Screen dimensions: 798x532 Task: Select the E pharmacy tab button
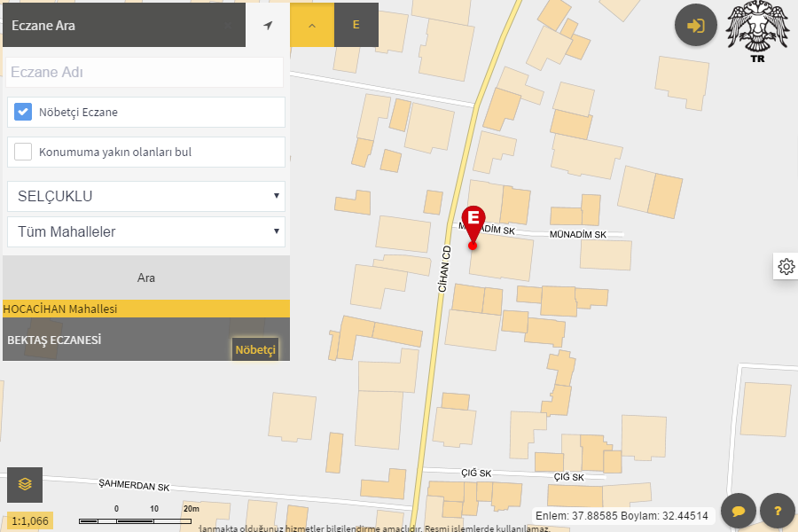(356, 25)
